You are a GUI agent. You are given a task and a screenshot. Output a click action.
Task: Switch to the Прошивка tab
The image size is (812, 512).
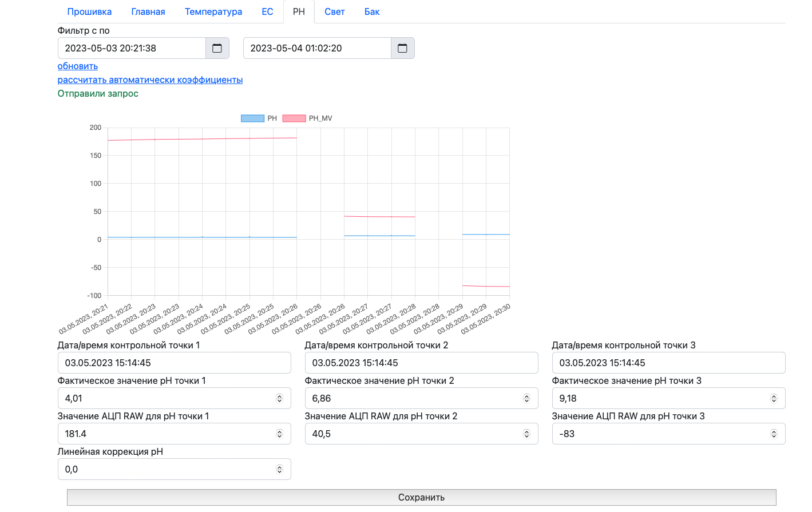point(89,11)
